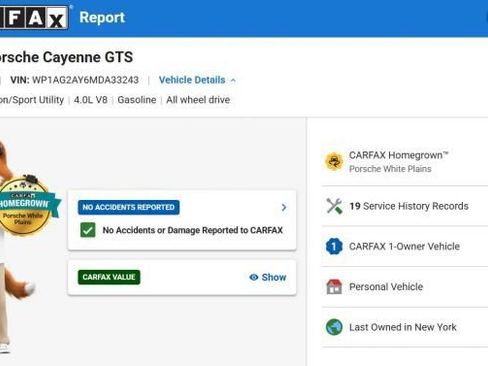Collapse the Vehicle Details chevron
Image resolution: width=488 pixels, height=366 pixels.
233,80
